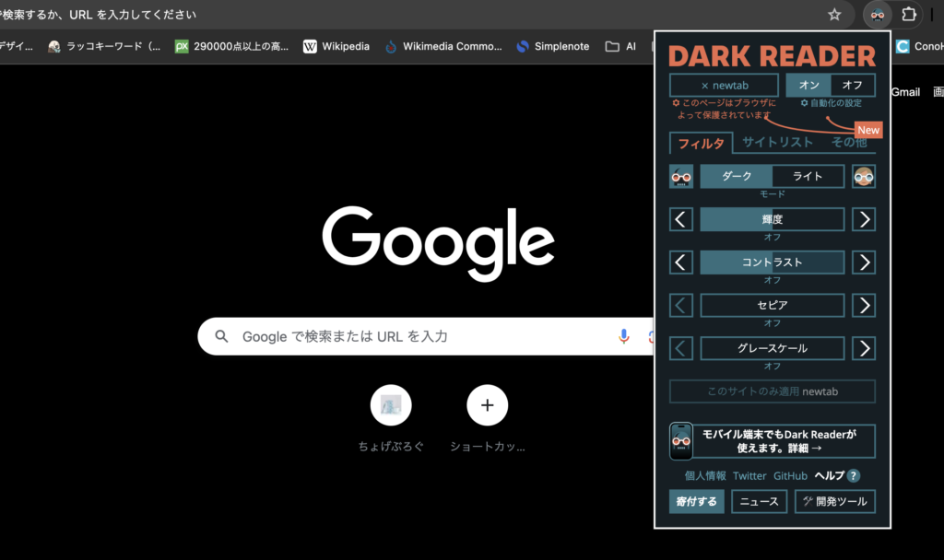Decrease コントラスト with the left arrow
This screenshot has width=944, height=560.
pyautogui.click(x=681, y=262)
